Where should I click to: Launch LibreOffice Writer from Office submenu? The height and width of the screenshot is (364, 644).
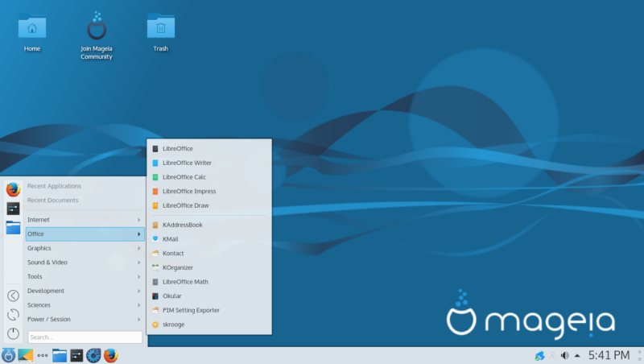209,163
